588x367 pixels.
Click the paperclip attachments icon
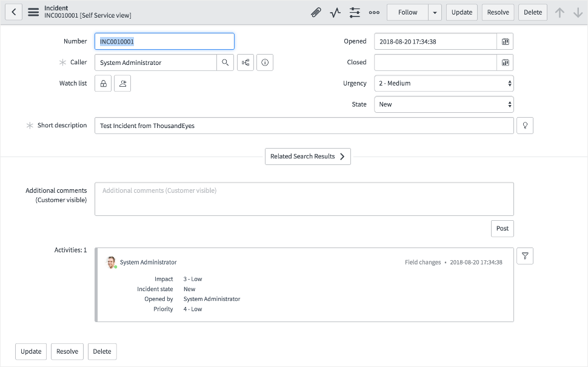tap(316, 12)
